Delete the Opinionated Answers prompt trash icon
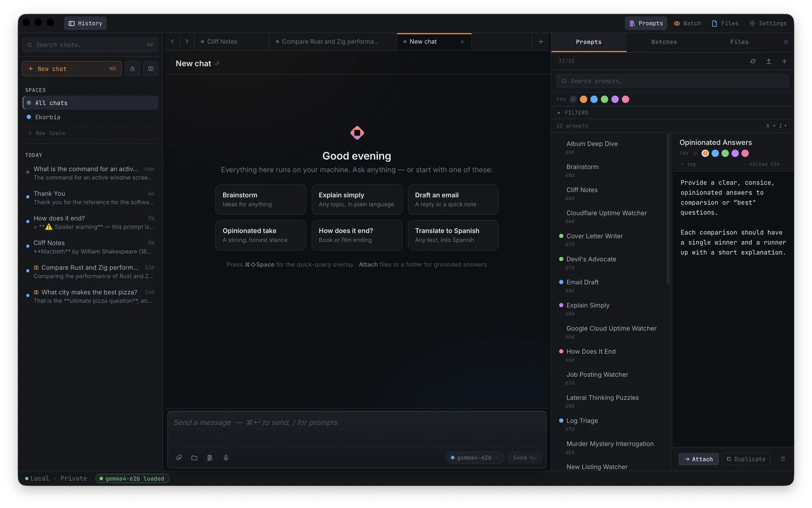Viewport: 812px width, 508px height. (783, 459)
